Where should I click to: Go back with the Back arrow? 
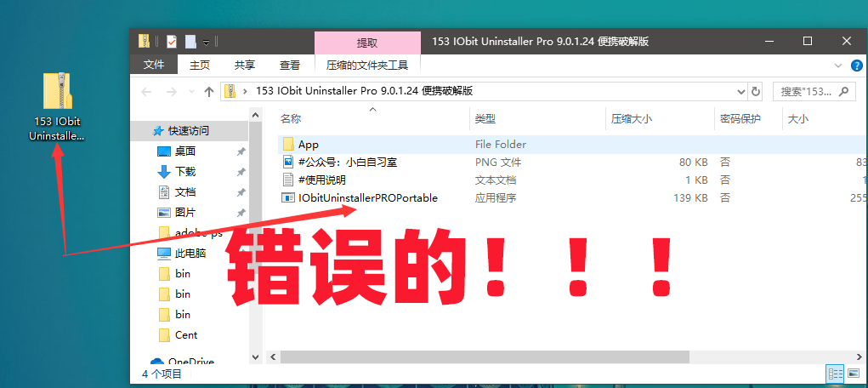[146, 92]
